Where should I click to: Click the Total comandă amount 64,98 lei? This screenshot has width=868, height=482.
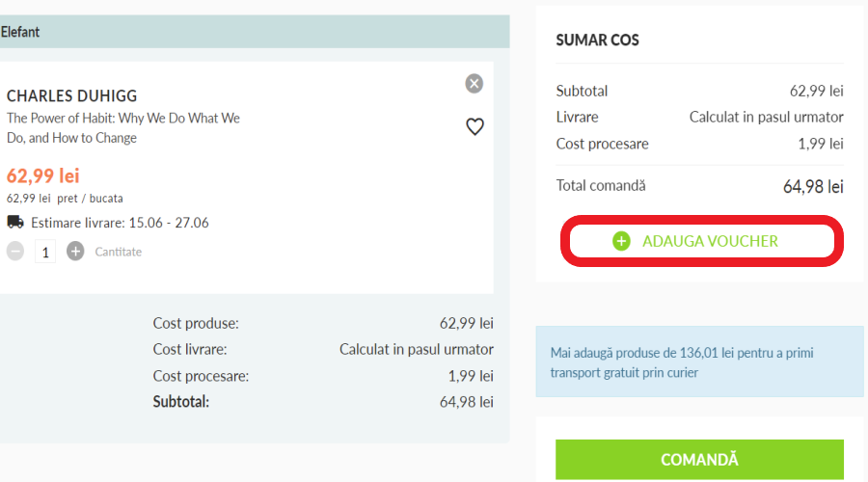(x=813, y=186)
